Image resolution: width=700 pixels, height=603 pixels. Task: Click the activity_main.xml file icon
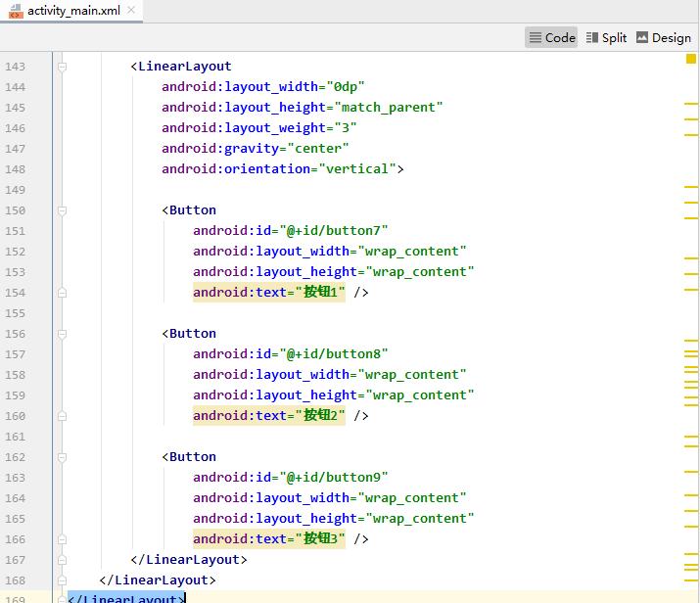(x=16, y=11)
